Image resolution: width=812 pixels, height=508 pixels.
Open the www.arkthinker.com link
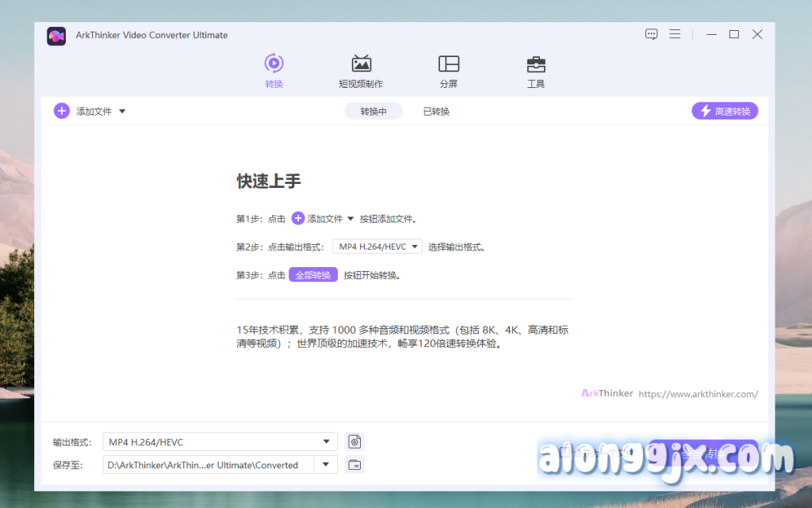click(698, 394)
